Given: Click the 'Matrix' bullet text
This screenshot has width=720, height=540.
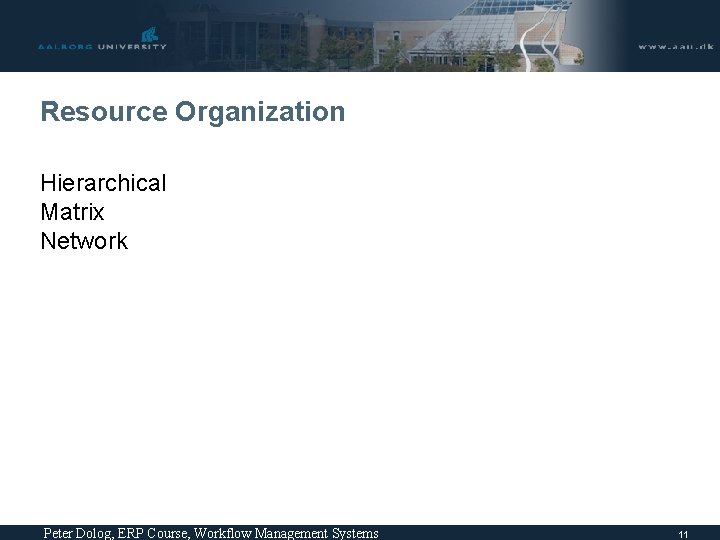Looking at the screenshot, I should pos(73,212).
